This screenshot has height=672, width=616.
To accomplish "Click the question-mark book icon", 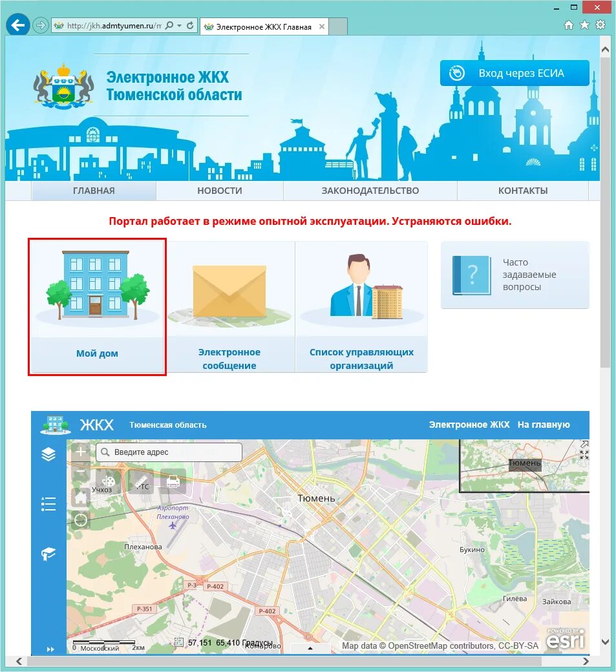I will click(x=472, y=275).
